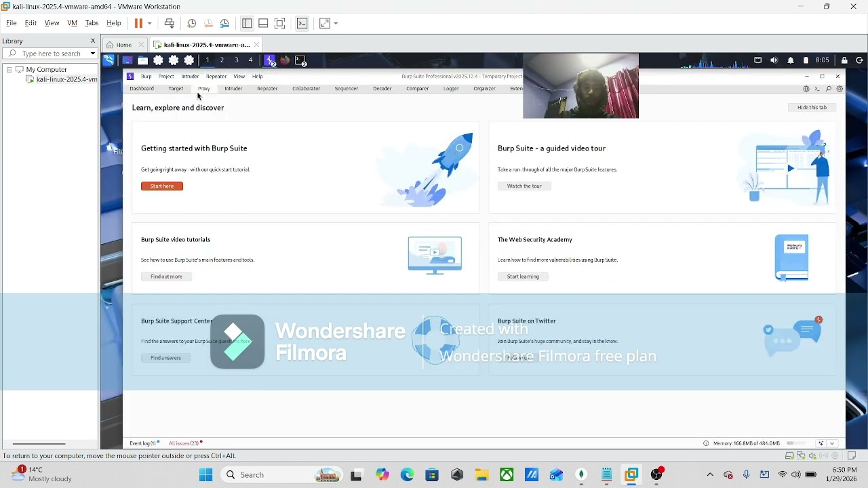Click the Windows taskbar Search box
This screenshot has height=488, width=868.
click(281, 475)
